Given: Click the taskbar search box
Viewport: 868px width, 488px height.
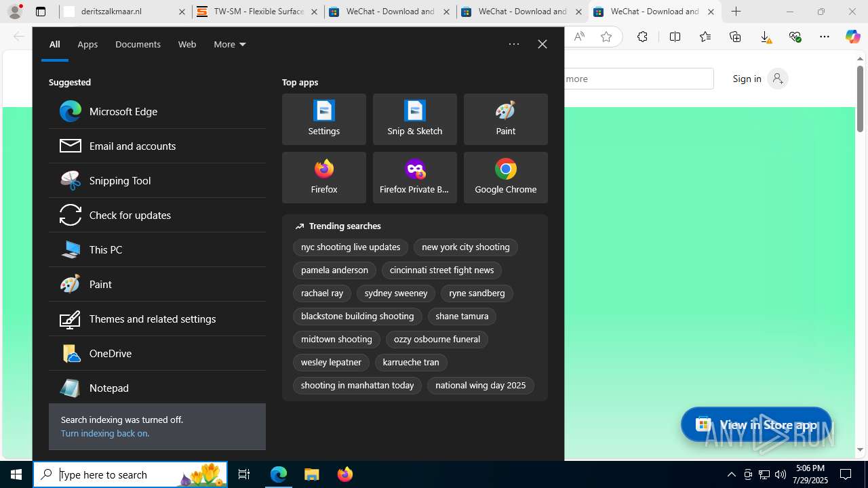Looking at the screenshot, I should pyautogui.click(x=130, y=474).
